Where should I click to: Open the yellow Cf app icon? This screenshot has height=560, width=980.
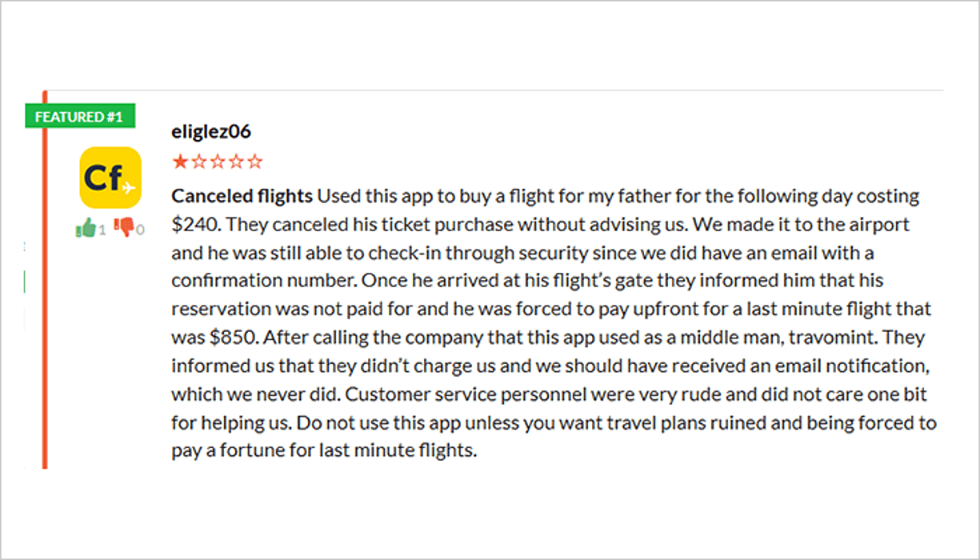tap(110, 178)
